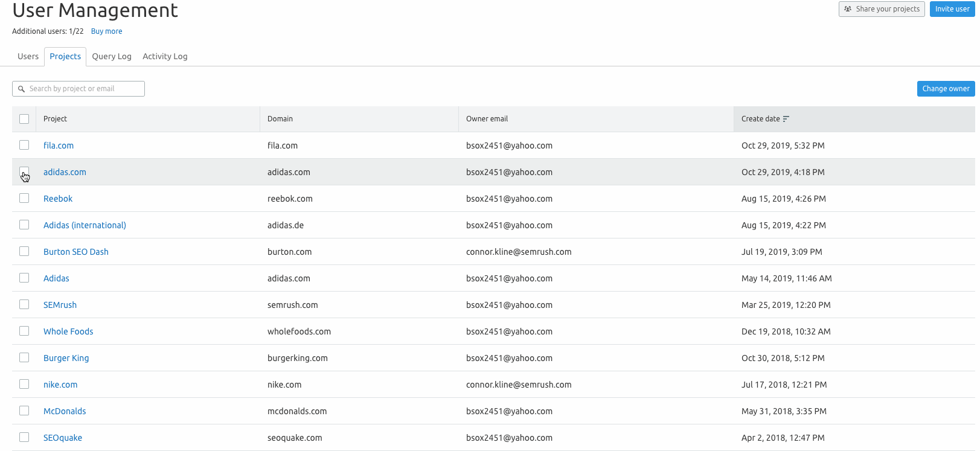Focus the Search by project or email field
Viewport: 980px width, 451px height.
(x=78, y=89)
